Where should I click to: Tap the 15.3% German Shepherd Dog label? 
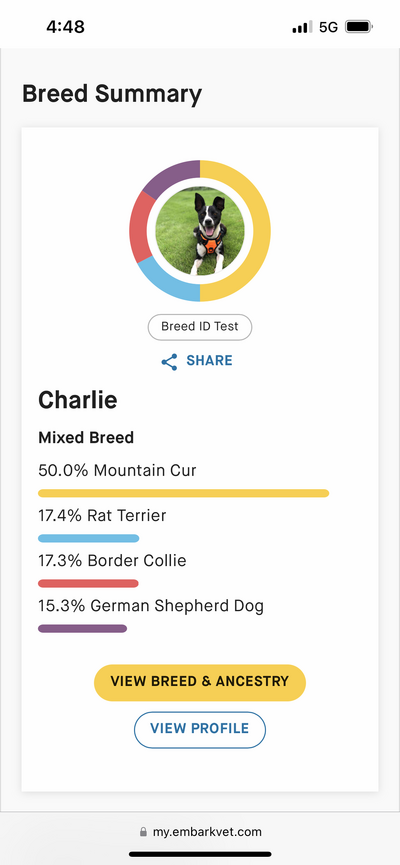click(x=151, y=606)
